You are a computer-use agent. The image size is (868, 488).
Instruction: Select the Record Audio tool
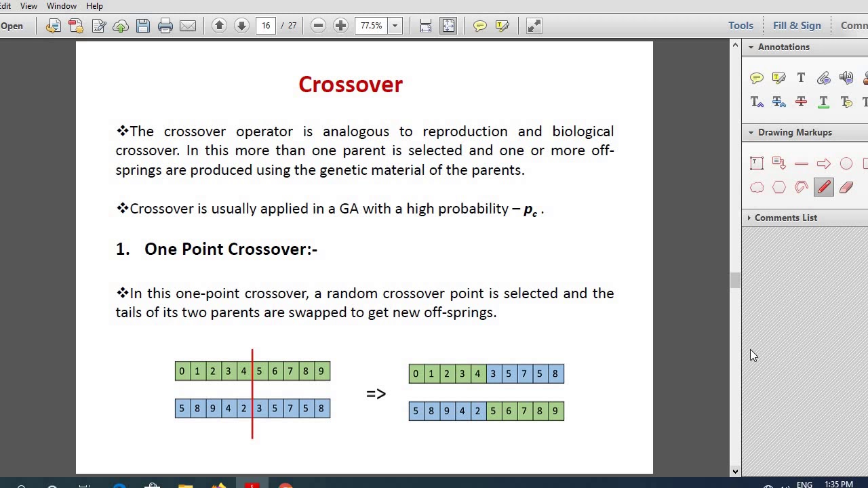[x=846, y=79]
